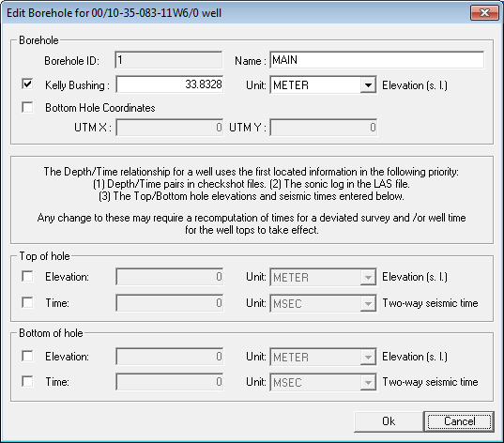504x443 pixels.
Task: Enable Top of hole Elevation checkbox
Action: [27, 276]
